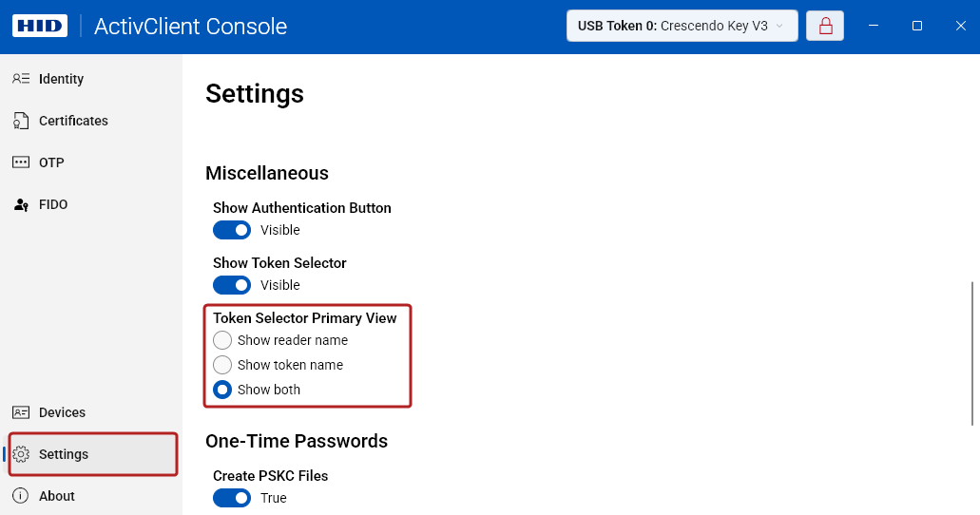
Task: Toggle Show Authentication Button switch
Action: tap(232, 230)
